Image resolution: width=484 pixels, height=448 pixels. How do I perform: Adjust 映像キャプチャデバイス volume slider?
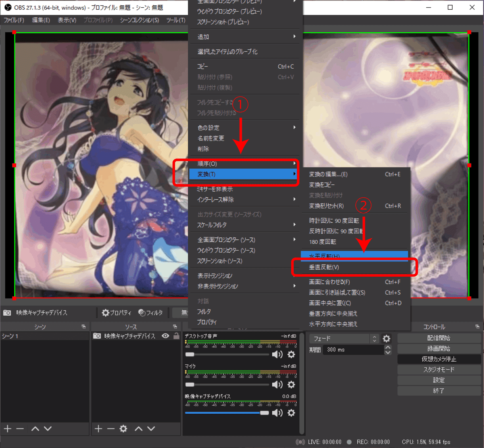click(x=227, y=413)
